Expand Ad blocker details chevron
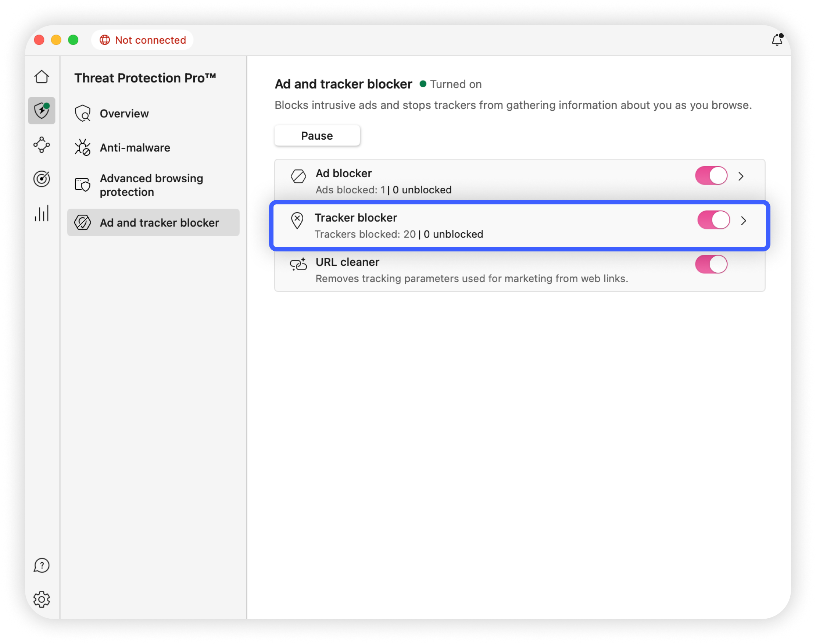Image resolution: width=816 pixels, height=644 pixels. tap(741, 176)
